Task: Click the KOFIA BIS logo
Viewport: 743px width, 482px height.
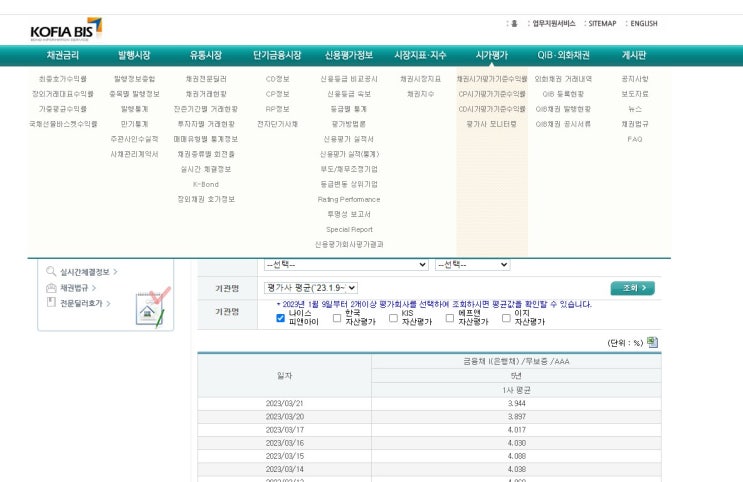Action: click(x=66, y=29)
